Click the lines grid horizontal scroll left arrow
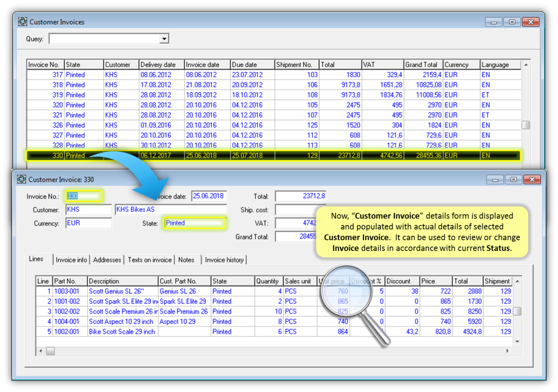The width and height of the screenshot is (558, 392). tap(41, 351)
